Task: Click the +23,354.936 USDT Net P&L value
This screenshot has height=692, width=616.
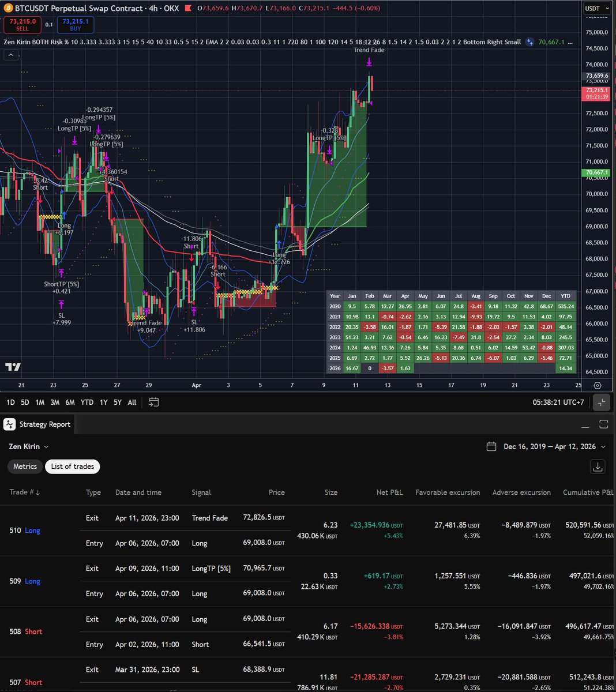Action: pyautogui.click(x=376, y=525)
